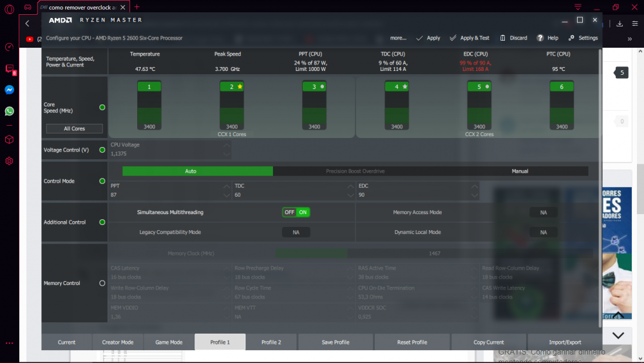Toggle the Memory Control enable indicator
The width and height of the screenshot is (644, 363).
[x=102, y=283]
